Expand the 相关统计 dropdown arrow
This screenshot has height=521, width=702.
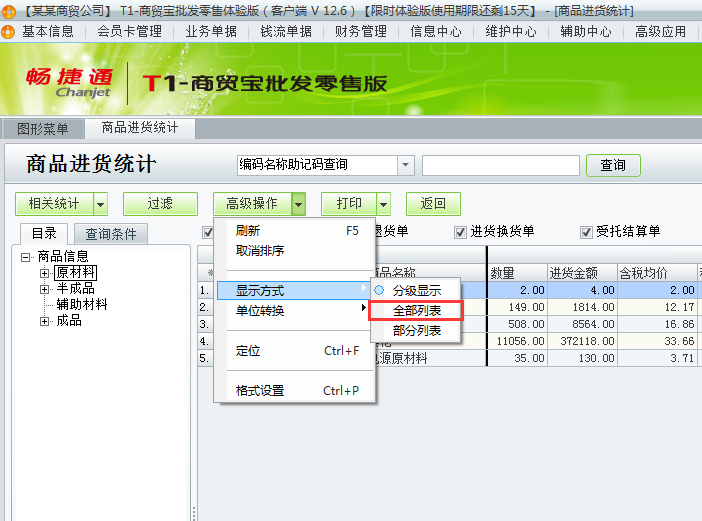[101, 204]
